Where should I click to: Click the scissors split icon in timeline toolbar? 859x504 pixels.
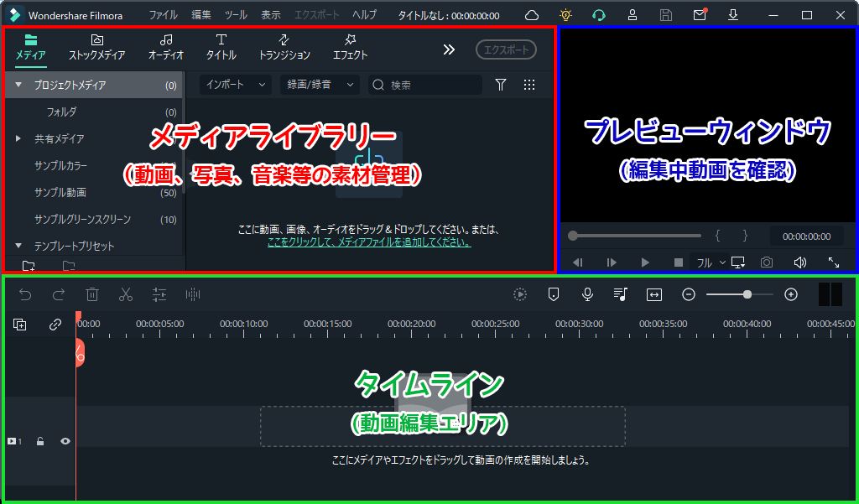click(x=126, y=294)
